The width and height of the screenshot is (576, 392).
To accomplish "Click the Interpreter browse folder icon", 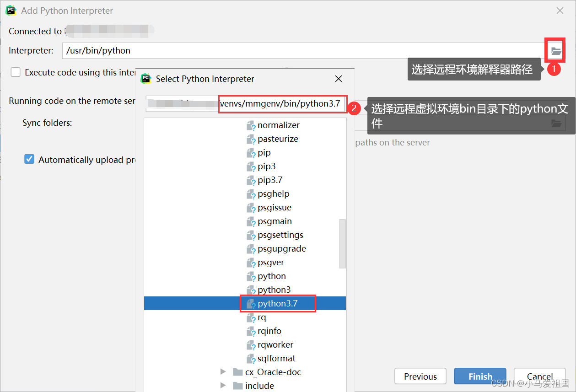I will [556, 51].
